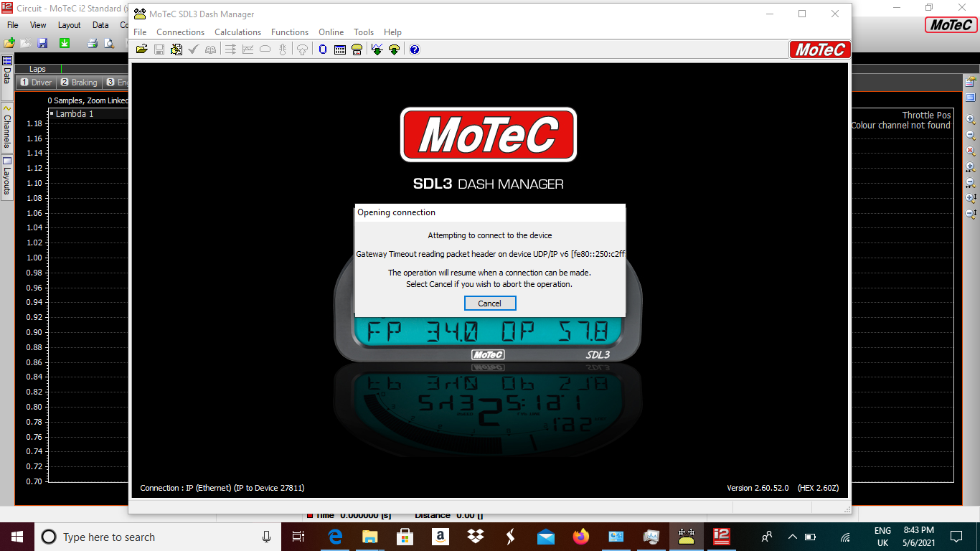Click the blue question mark help icon
This screenshot has width=980, height=551.
[x=414, y=50]
